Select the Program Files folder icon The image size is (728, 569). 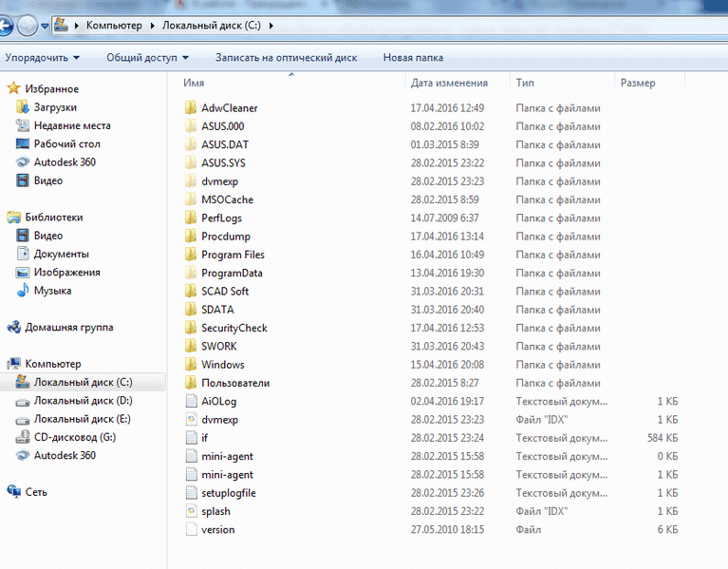tap(191, 255)
